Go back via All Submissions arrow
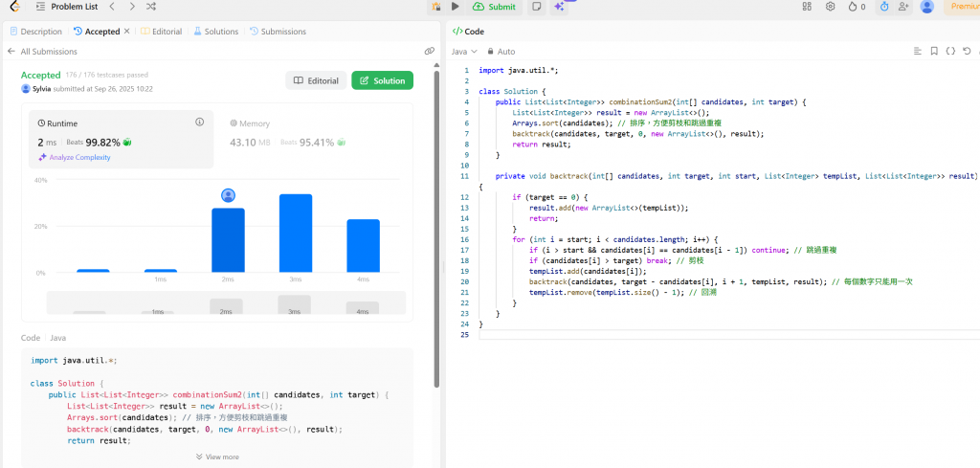Screen dimensions: 980x468 click(11, 52)
